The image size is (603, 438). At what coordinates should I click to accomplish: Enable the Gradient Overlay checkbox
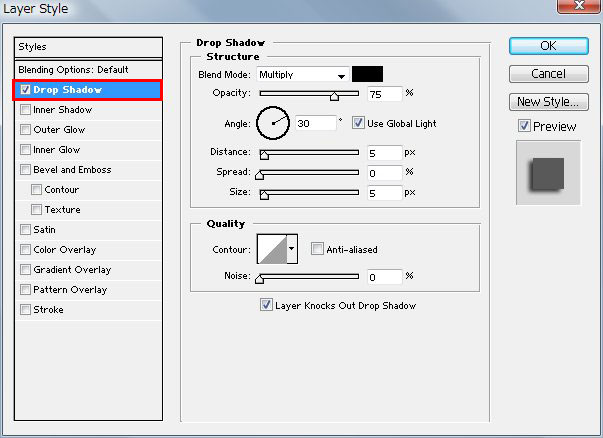pyautogui.click(x=25, y=270)
